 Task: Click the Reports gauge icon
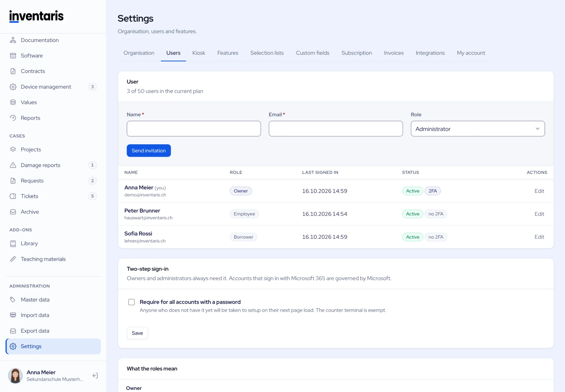point(13,118)
